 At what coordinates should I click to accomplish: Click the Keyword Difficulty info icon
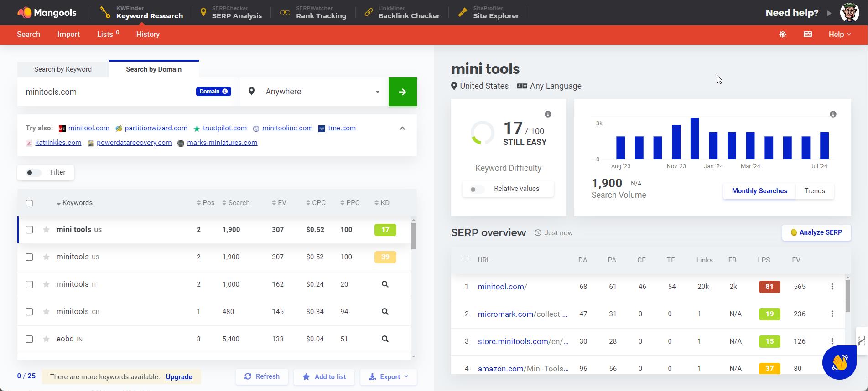pos(548,114)
